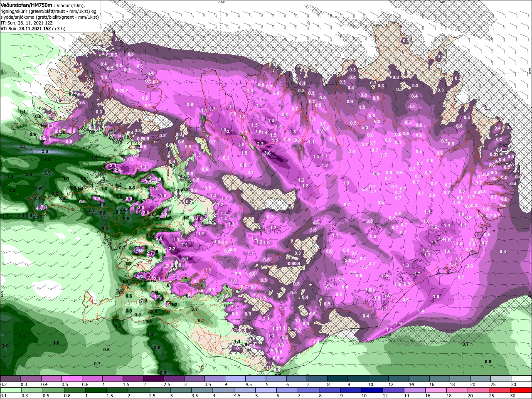The image size is (532, 399).
Task: Click the 3.6 snowfall value on map
Action: pyautogui.click(x=267, y=153)
